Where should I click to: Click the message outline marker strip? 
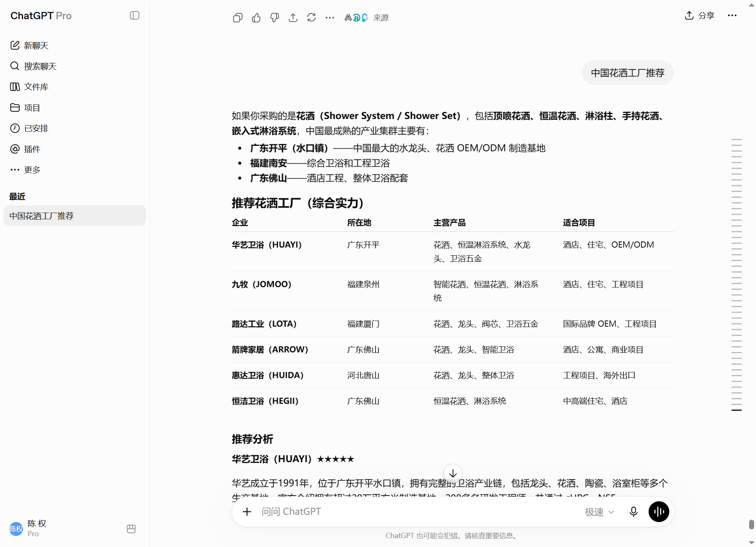736,275
